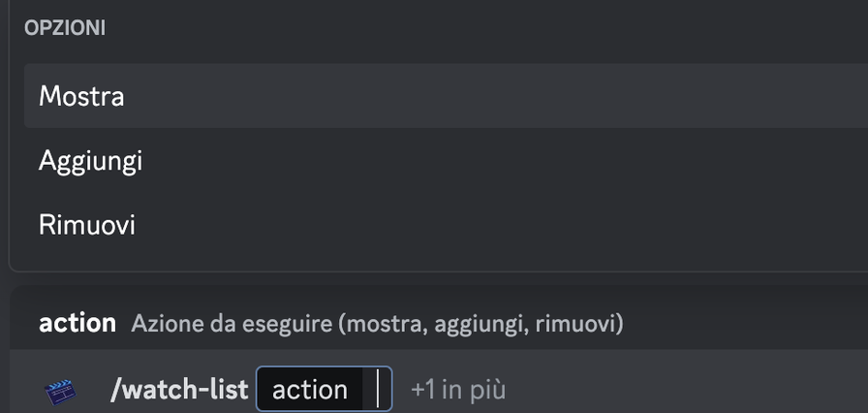Screen dimensions: 868x413
Task: Click the OPZIONI section header
Action: point(65,28)
